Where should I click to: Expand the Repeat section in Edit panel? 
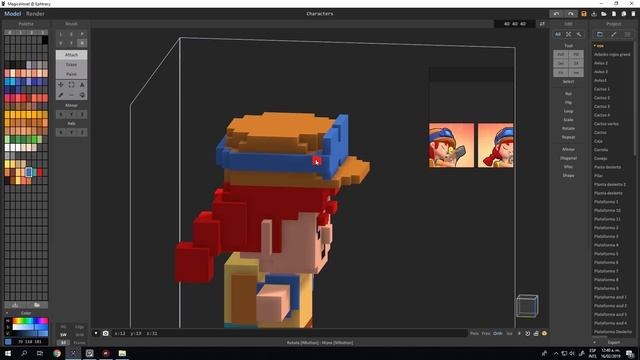[568, 137]
